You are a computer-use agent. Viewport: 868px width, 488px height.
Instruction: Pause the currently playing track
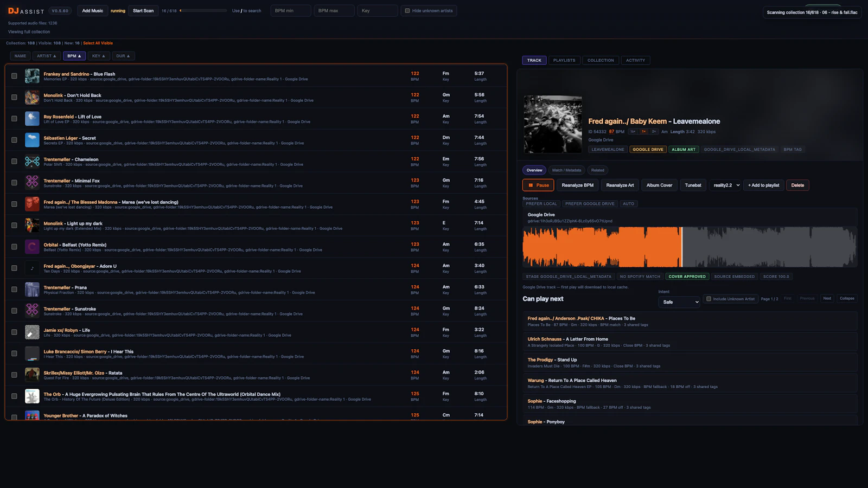pyautogui.click(x=538, y=185)
